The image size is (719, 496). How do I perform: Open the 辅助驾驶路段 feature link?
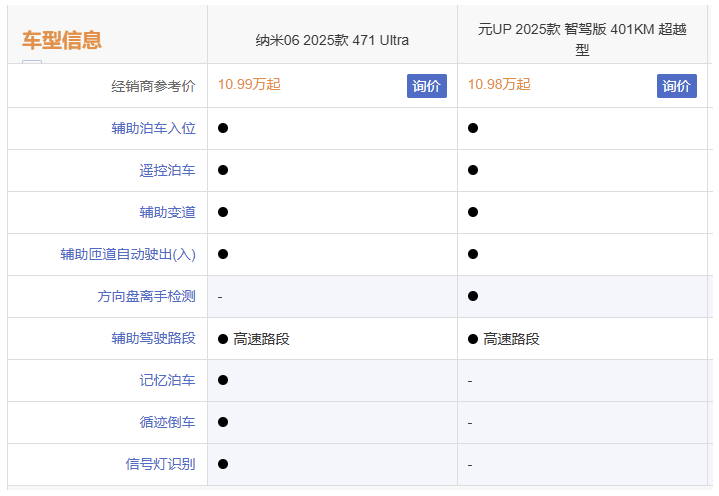click(x=153, y=338)
